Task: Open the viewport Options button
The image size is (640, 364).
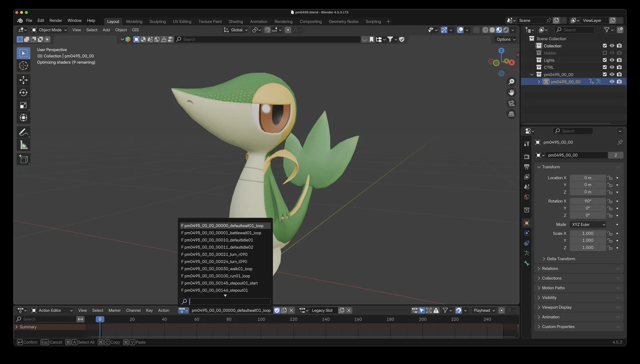Action: pos(506,39)
